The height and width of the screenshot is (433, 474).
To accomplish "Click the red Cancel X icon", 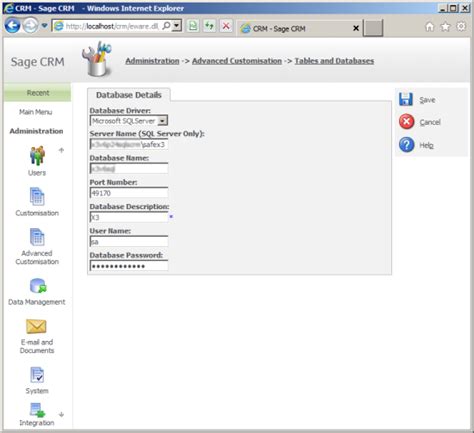I will 407,122.
